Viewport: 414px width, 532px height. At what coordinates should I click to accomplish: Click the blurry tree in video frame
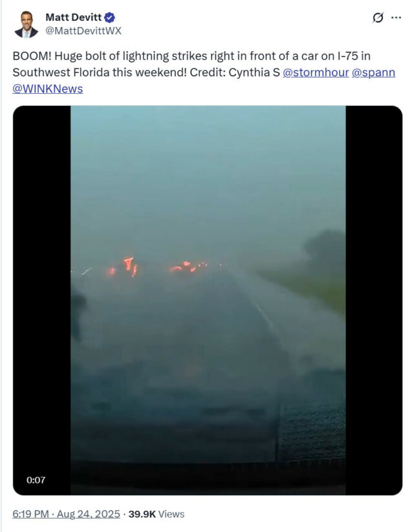click(324, 250)
